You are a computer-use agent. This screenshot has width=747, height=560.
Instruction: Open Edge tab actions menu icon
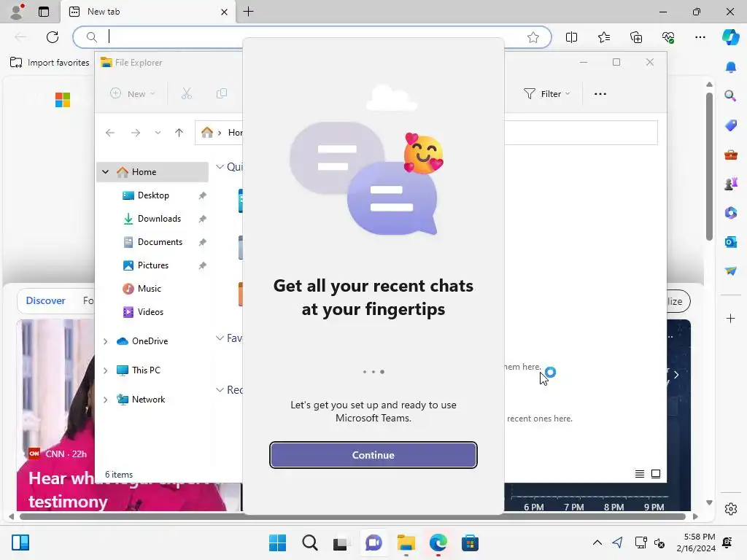point(44,12)
